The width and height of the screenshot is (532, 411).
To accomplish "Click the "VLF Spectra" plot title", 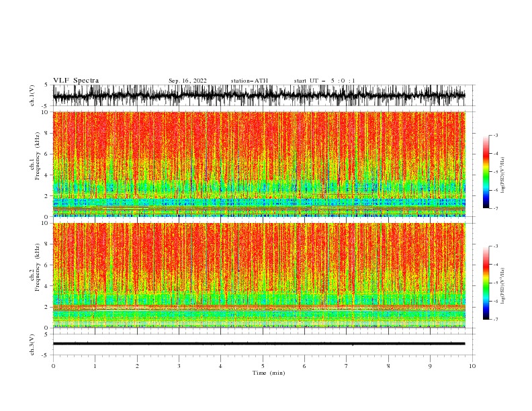I will 76,81.
